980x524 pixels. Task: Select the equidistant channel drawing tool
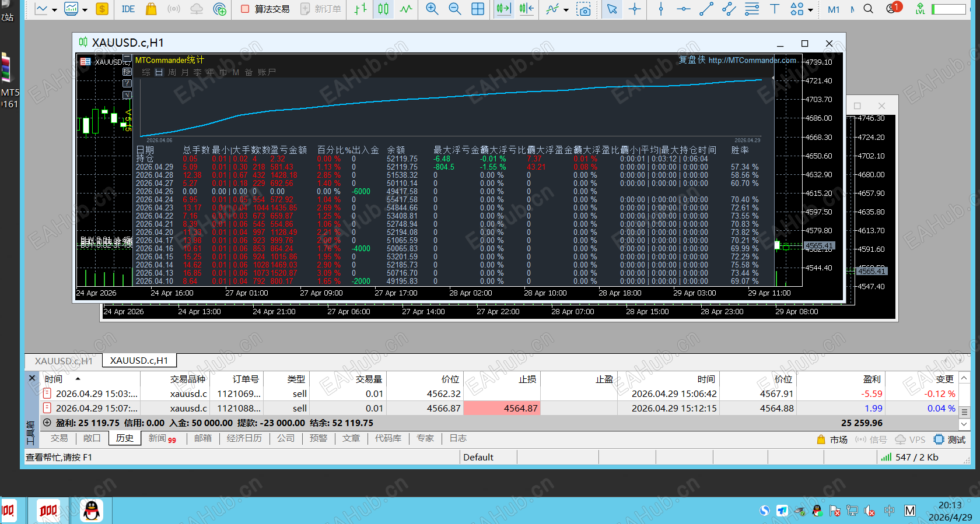click(x=729, y=9)
